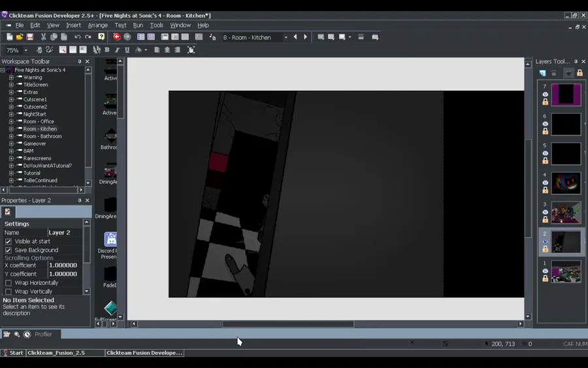Click the yellow Help question mark icon
This screenshot has height=368, width=588.
[101, 37]
